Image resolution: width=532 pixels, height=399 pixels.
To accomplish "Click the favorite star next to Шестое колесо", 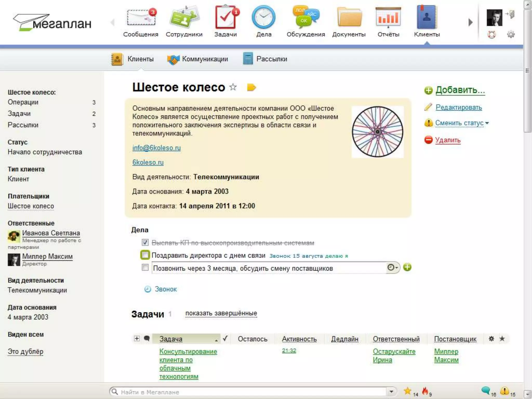I will point(233,87).
